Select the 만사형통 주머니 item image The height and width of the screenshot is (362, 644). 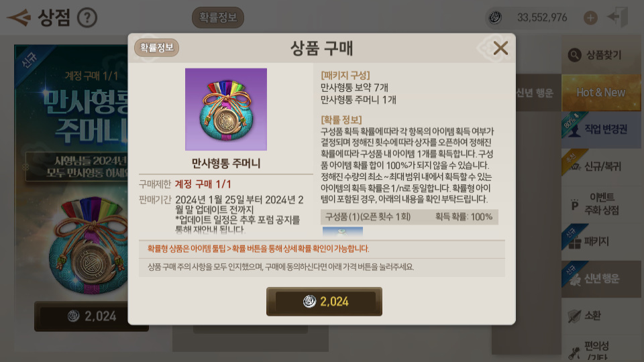tap(226, 109)
